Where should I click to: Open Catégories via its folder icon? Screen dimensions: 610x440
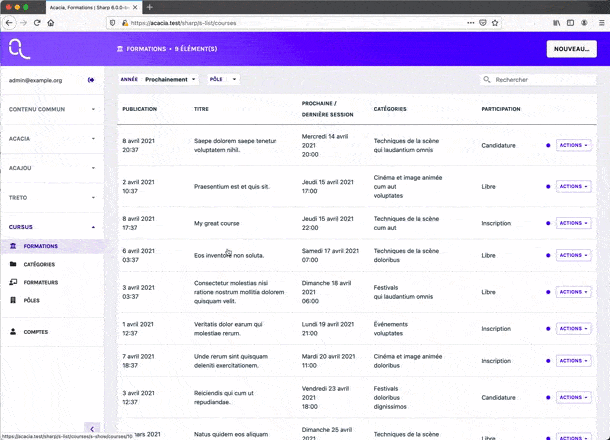click(x=13, y=264)
